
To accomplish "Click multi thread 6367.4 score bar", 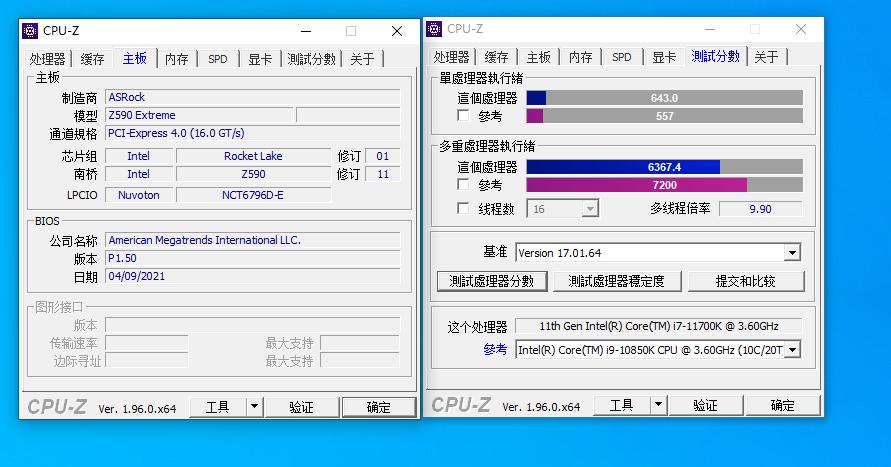I will pos(664,167).
